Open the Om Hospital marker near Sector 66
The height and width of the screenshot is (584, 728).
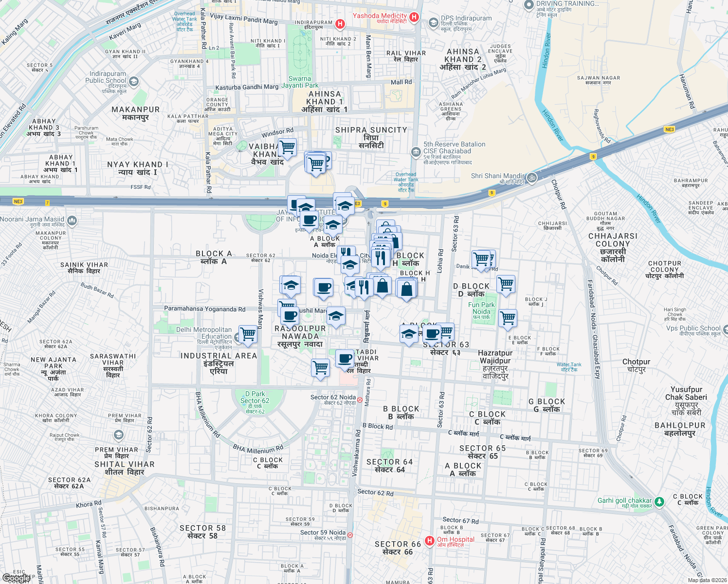(x=430, y=540)
